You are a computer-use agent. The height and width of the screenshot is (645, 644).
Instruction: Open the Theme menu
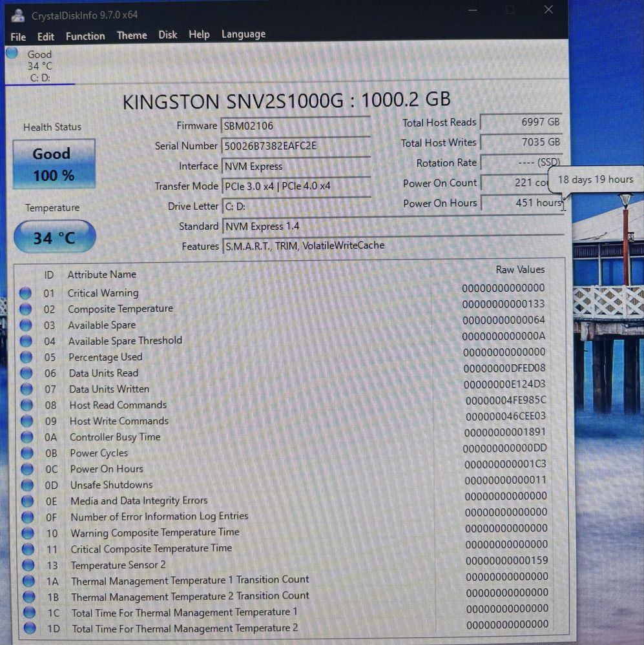click(132, 36)
